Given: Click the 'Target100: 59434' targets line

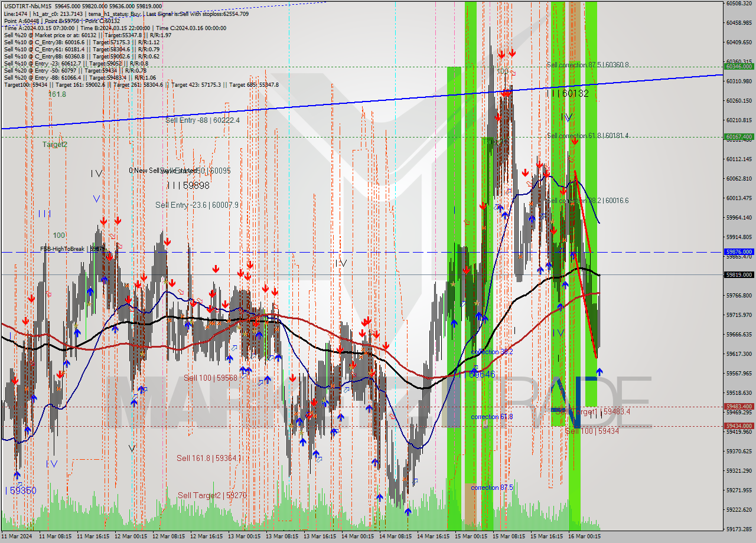Looking at the screenshot, I should pyautogui.click(x=141, y=84).
